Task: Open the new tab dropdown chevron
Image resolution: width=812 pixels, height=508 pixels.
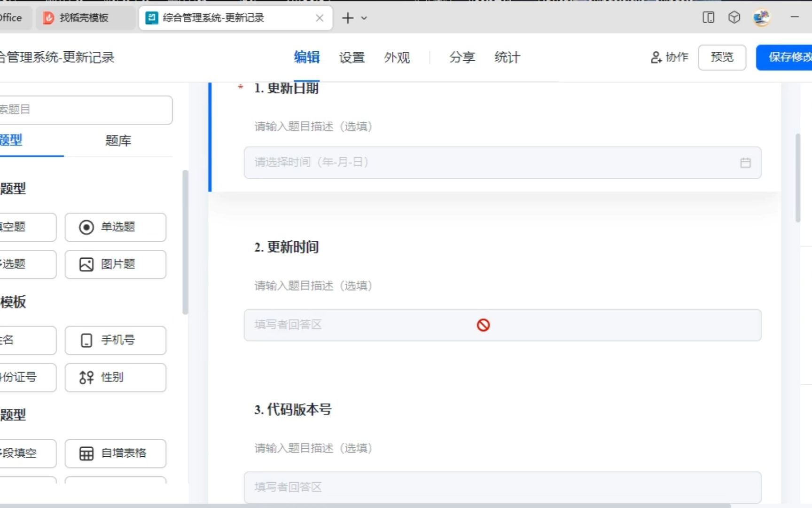Action: click(x=364, y=18)
